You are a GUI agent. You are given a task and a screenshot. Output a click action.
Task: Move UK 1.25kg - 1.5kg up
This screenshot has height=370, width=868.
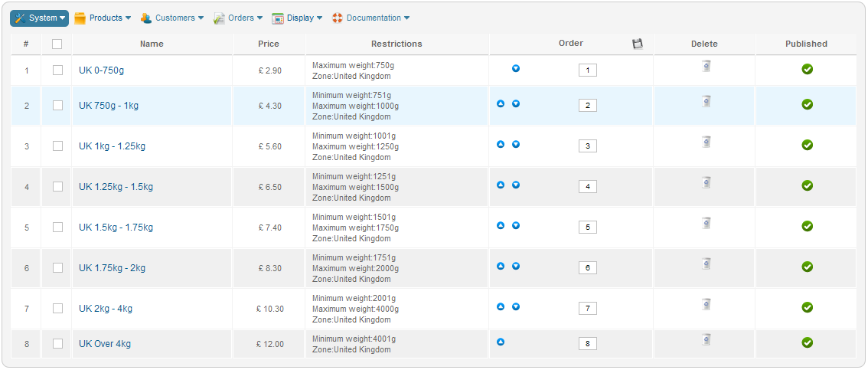click(501, 185)
